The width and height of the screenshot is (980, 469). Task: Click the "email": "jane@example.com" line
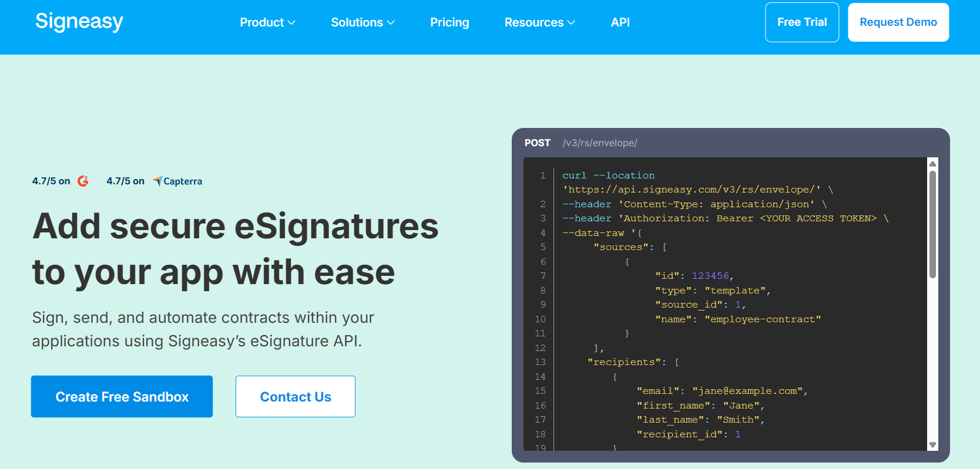[x=722, y=391]
